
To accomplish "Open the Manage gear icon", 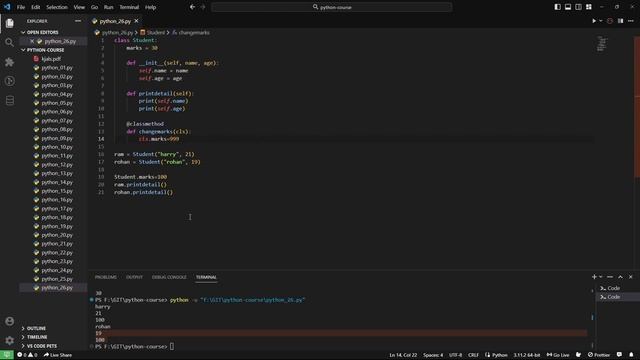I will [9, 340].
